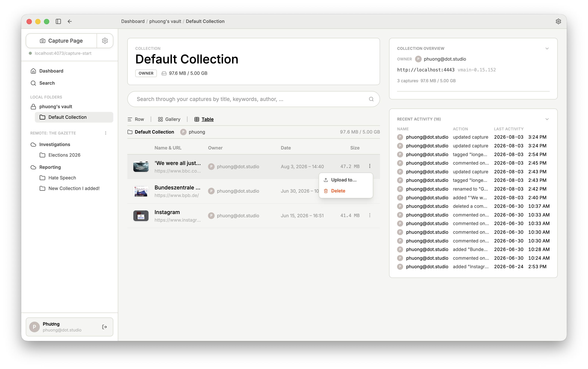Click the OWNER badge under the title
The height and width of the screenshot is (369, 588).
point(146,73)
